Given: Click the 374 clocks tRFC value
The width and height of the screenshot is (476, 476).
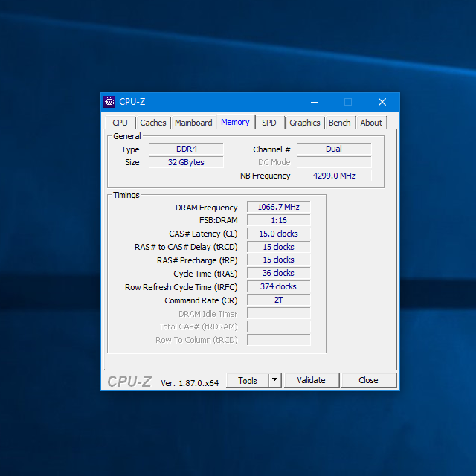Looking at the screenshot, I should (x=279, y=286).
